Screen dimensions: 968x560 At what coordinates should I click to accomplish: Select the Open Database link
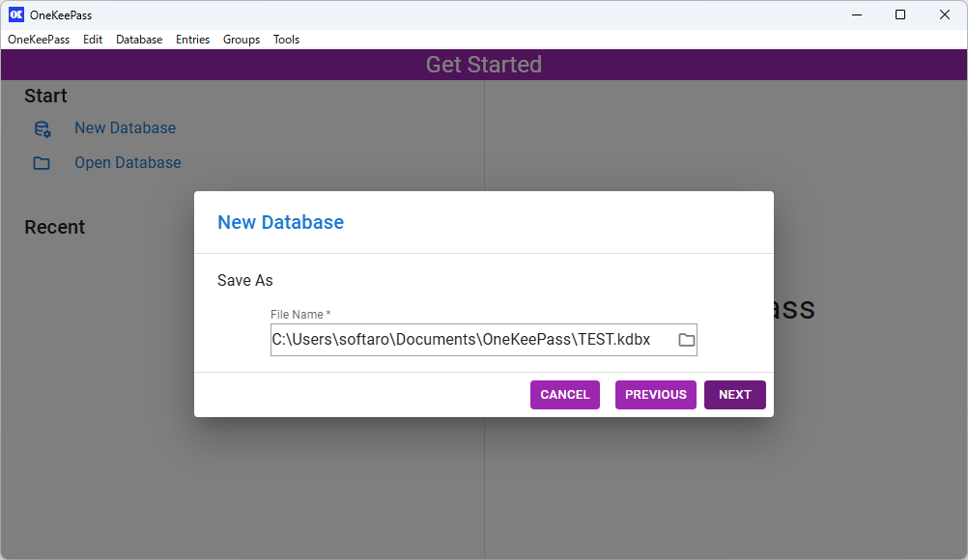pos(128,163)
